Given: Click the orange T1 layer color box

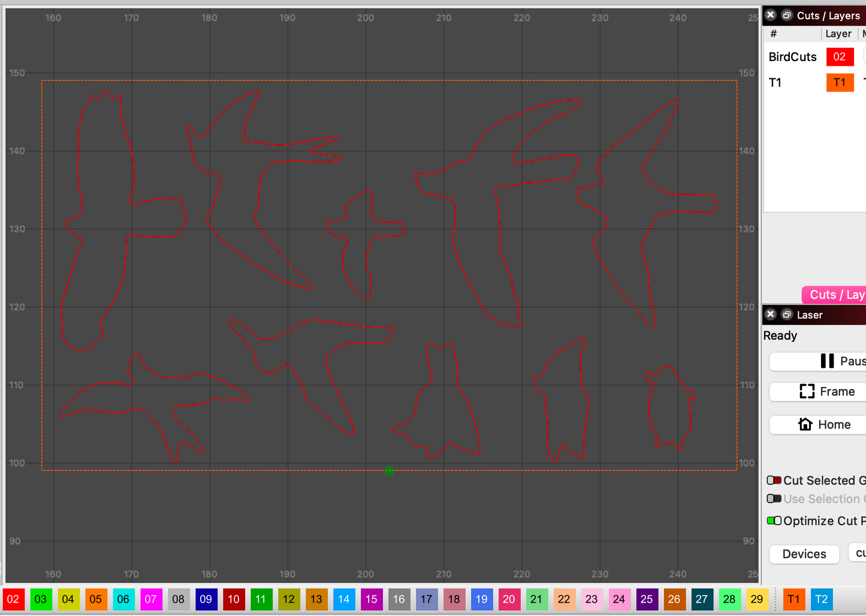Looking at the screenshot, I should point(840,83).
